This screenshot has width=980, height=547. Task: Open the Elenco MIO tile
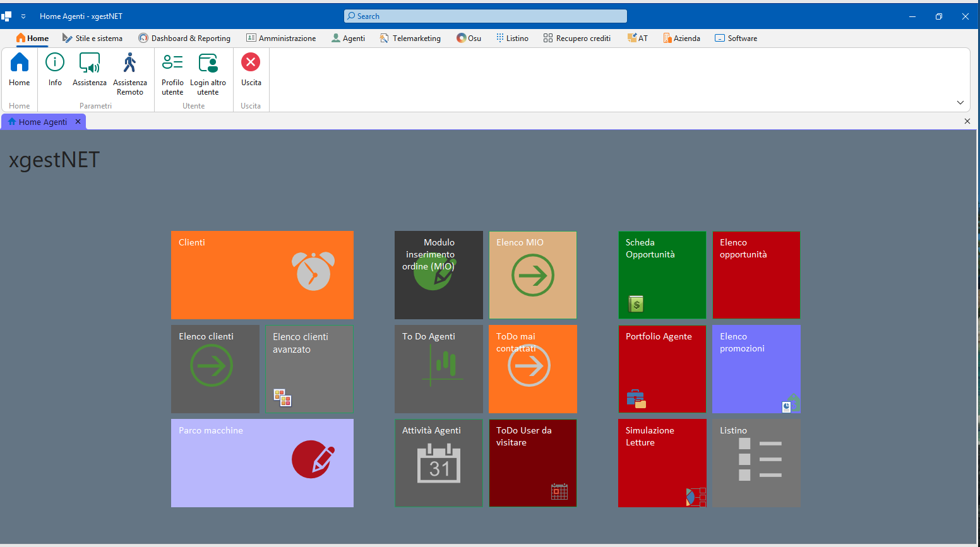click(533, 275)
